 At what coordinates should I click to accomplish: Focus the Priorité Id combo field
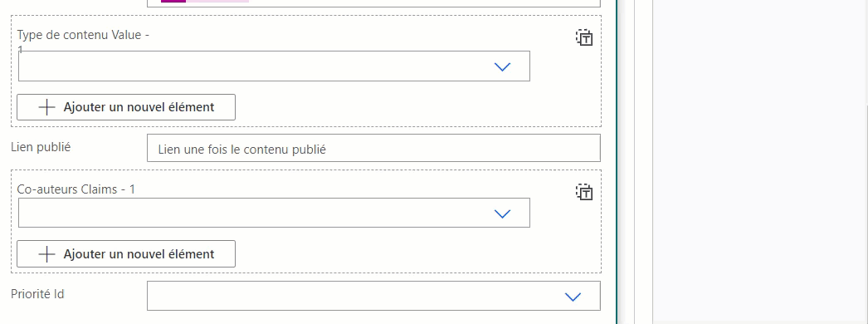tap(373, 296)
